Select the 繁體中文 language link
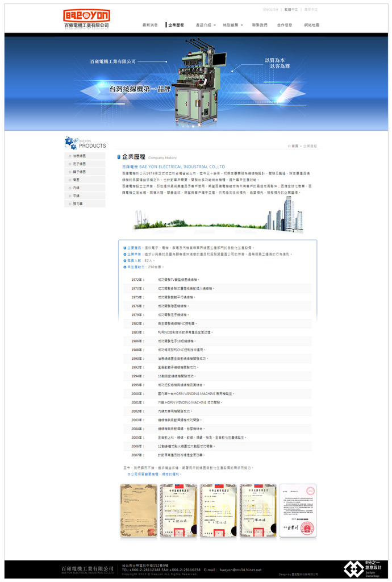 [x=291, y=10]
